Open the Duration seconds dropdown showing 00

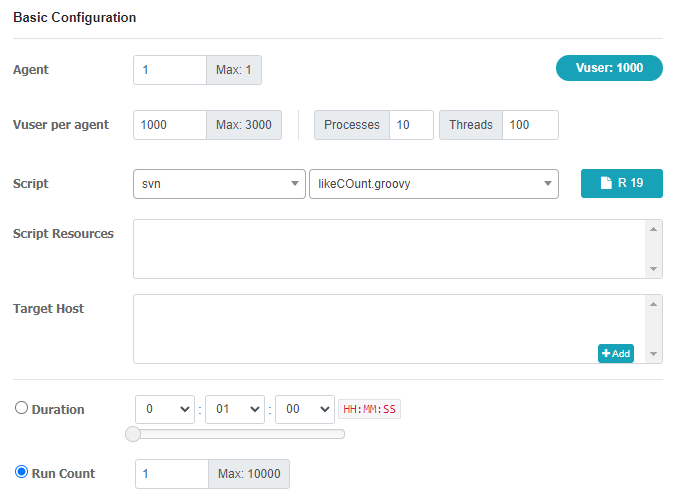pyautogui.click(x=305, y=409)
